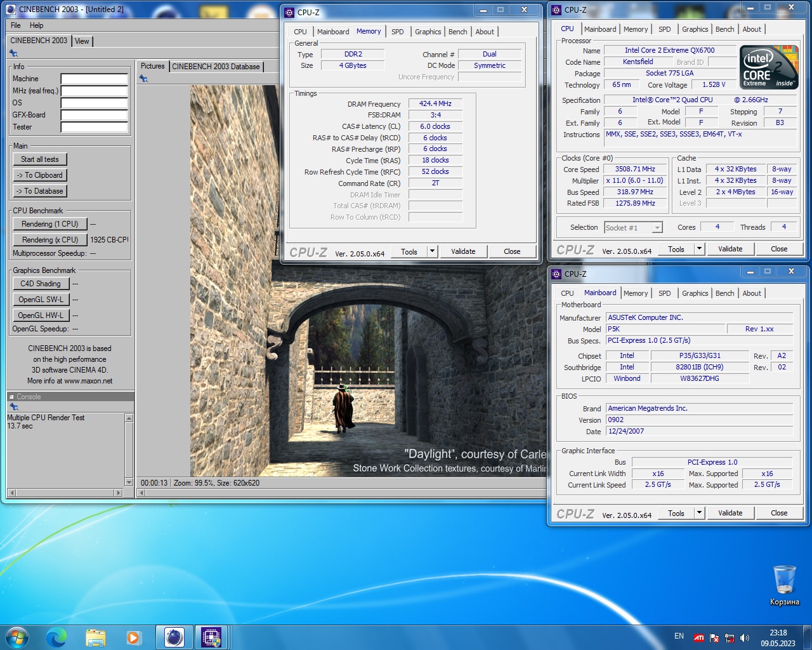Switch to SPD tab in Memory CPU-Z window
Viewport: 812px width, 650px height.
click(x=398, y=32)
